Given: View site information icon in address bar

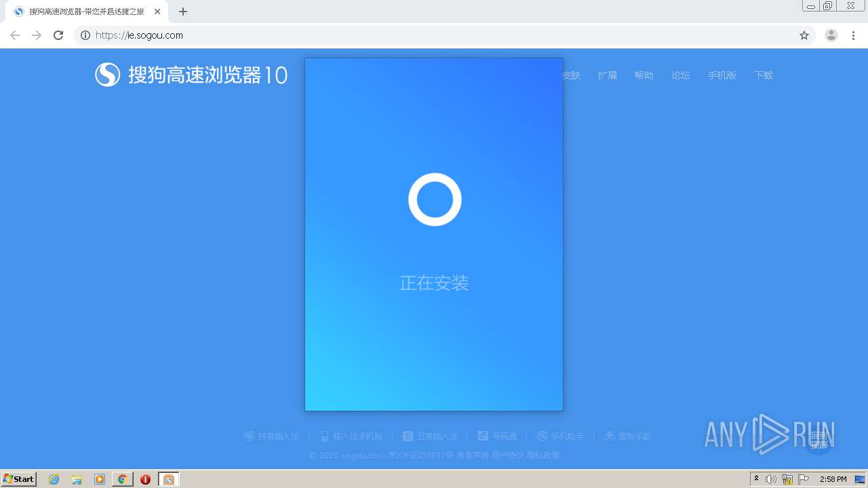Looking at the screenshot, I should pos(85,35).
